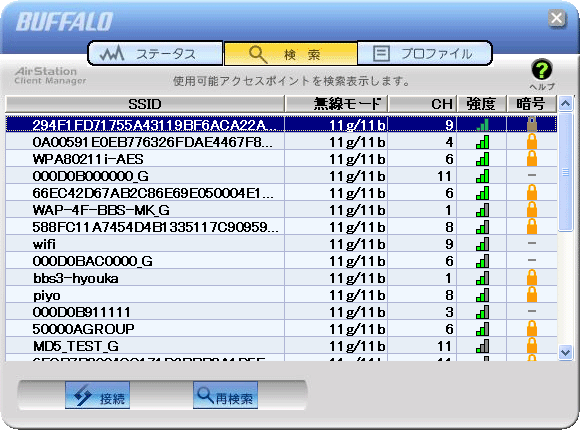
Task: Select the WAP-4F-BBS-MK_G network entry
Action: [281, 210]
